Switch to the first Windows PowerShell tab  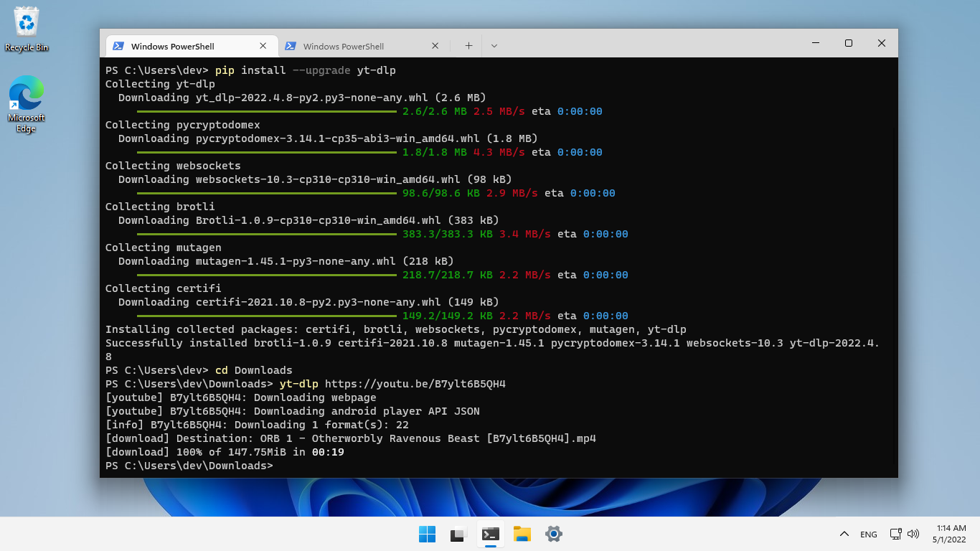(192, 46)
